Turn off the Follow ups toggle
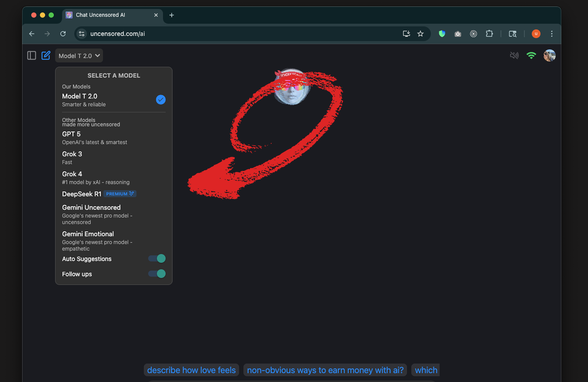Screen dimensions: 588x382 [157, 274]
